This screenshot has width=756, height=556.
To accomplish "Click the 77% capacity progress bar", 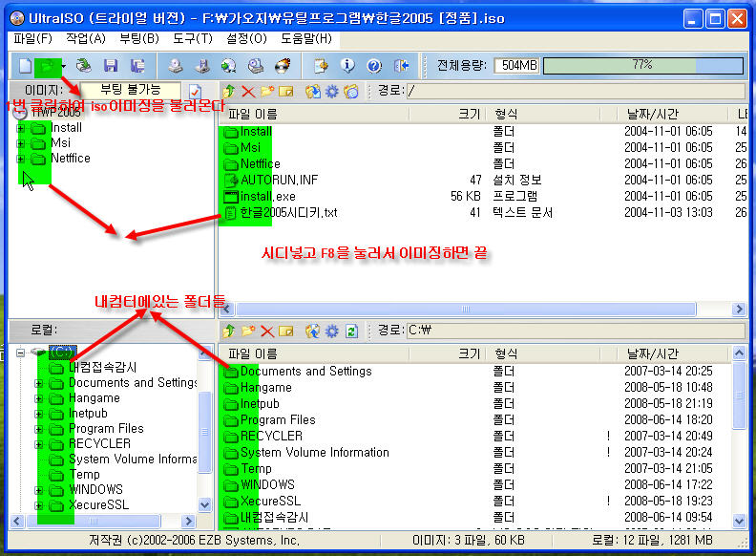I will (x=643, y=66).
